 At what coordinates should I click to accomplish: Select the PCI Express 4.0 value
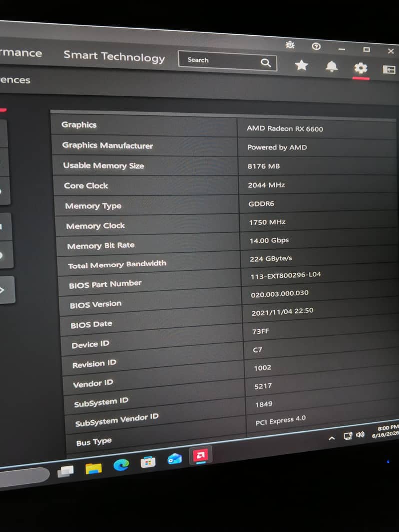[281, 420]
